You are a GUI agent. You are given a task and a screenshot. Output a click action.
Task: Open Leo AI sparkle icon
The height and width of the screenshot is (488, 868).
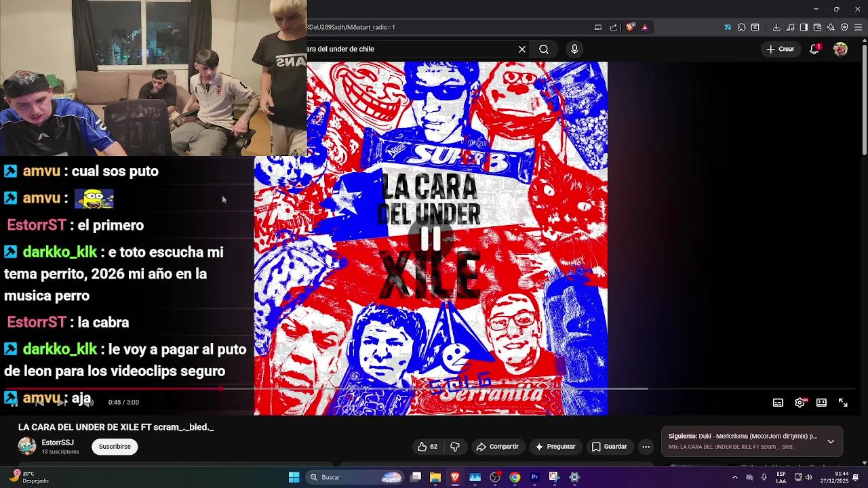[x=831, y=27]
